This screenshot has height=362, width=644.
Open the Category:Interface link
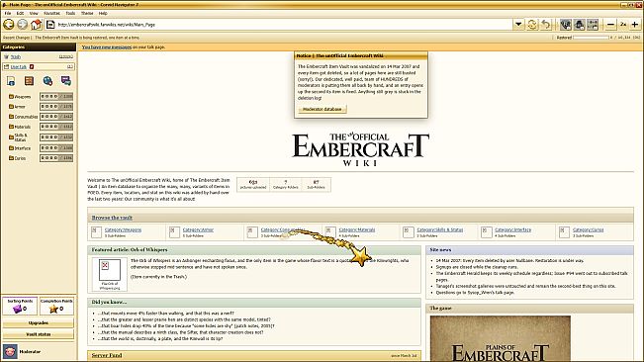[x=513, y=229]
